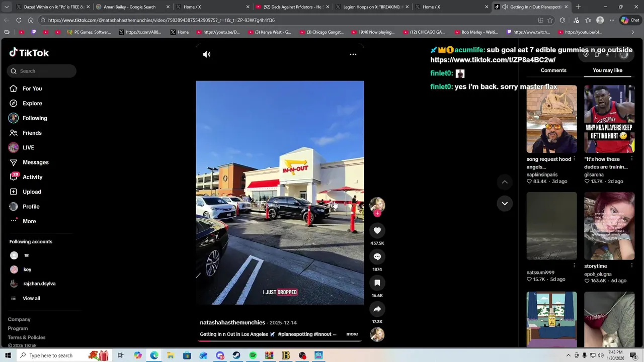
Task: Open your Profile page
Action: pos(31,207)
